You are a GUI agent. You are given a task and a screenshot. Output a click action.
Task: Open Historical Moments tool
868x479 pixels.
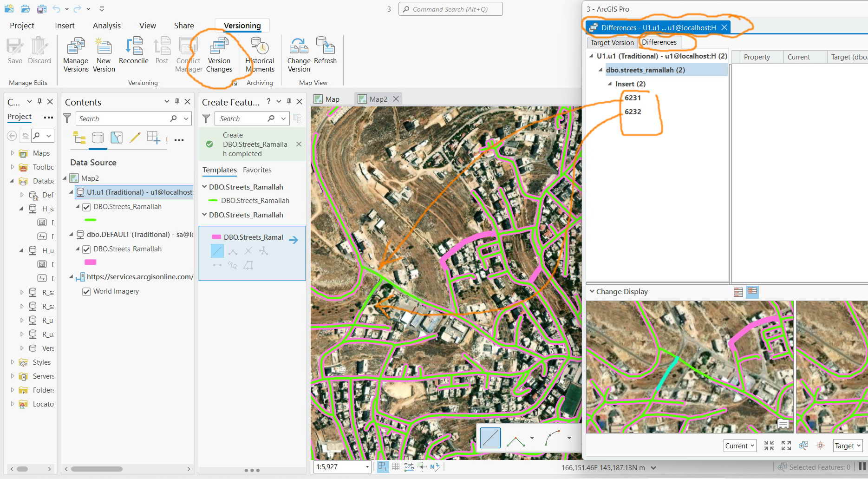coord(260,55)
